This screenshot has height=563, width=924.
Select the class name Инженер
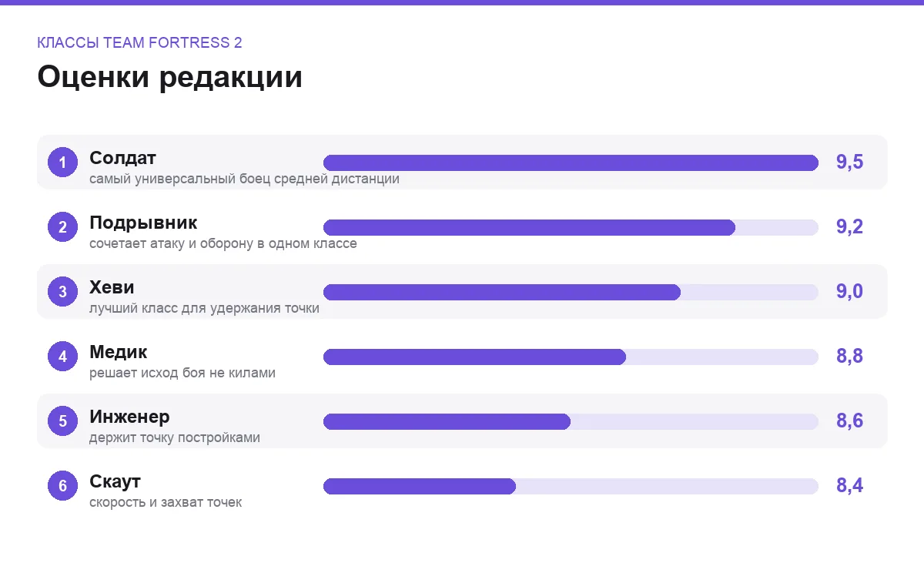pos(129,417)
